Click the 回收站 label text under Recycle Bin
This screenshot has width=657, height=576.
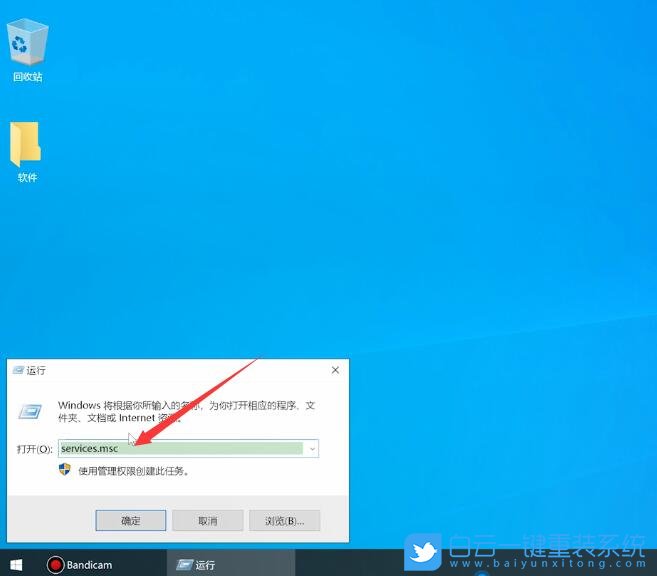pos(27,77)
